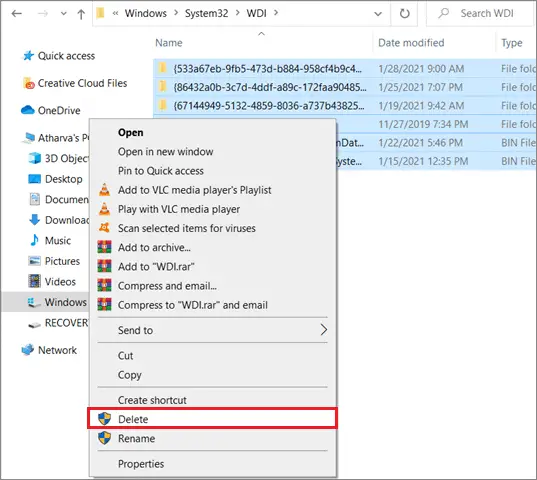Click date 11/27/2019 7:34 PM cell
The height and width of the screenshot is (480, 537).
[x=423, y=124]
